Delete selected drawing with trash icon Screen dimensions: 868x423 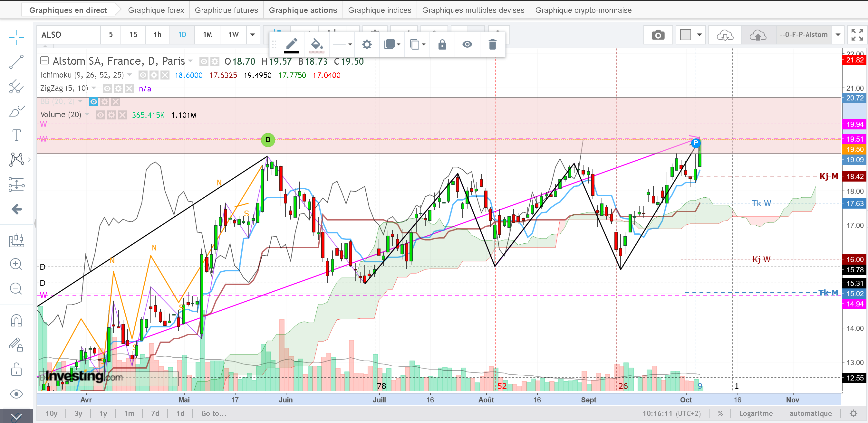point(492,44)
